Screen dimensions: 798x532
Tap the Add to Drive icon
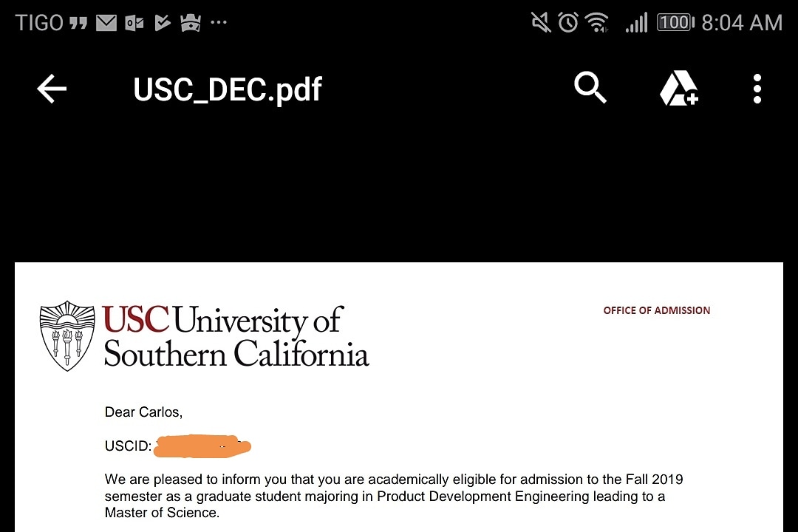[679, 89]
